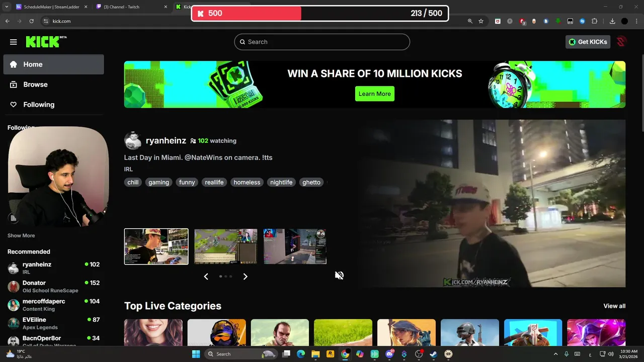The image size is (644, 362).
Task: Click the Kick search field
Action: click(x=322, y=42)
